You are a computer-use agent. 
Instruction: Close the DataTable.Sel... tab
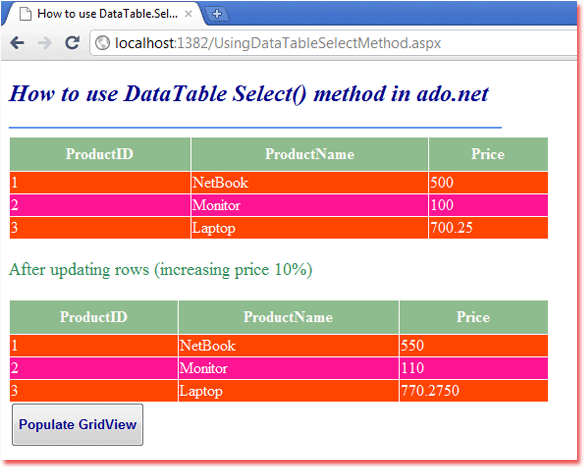(189, 14)
